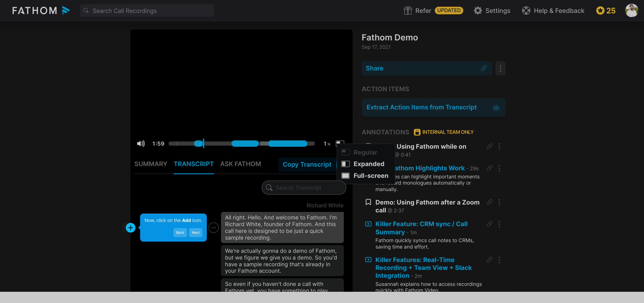
Task: Open options for Real-Time Recording annotation
Action: tap(499, 260)
